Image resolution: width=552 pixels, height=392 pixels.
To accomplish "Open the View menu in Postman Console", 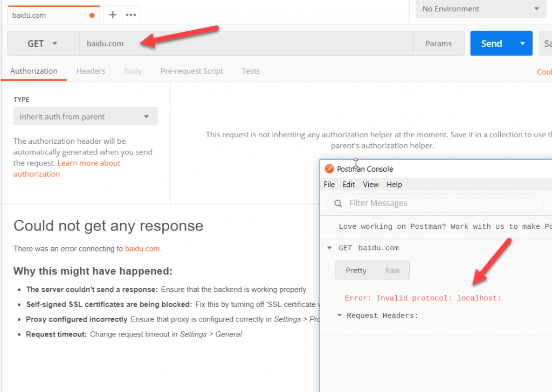I will [371, 185].
